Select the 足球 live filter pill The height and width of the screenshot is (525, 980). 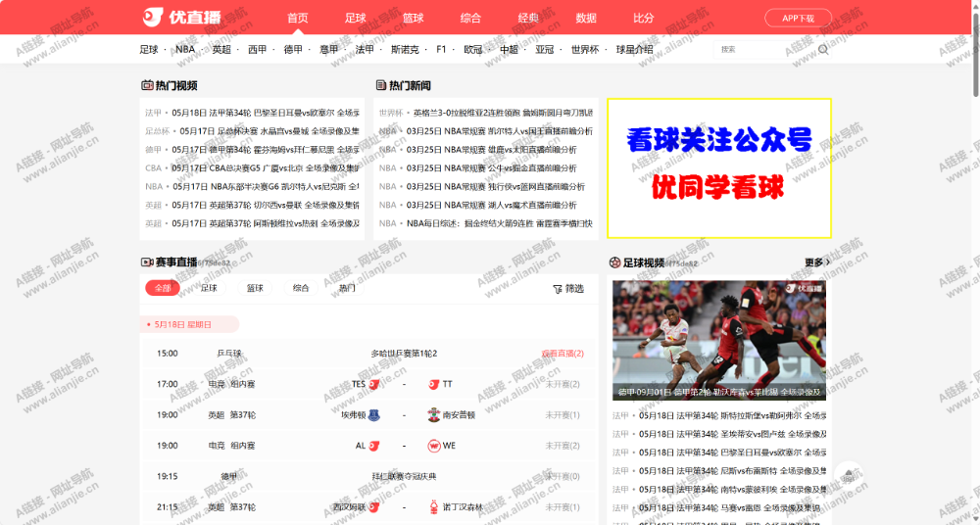point(209,288)
